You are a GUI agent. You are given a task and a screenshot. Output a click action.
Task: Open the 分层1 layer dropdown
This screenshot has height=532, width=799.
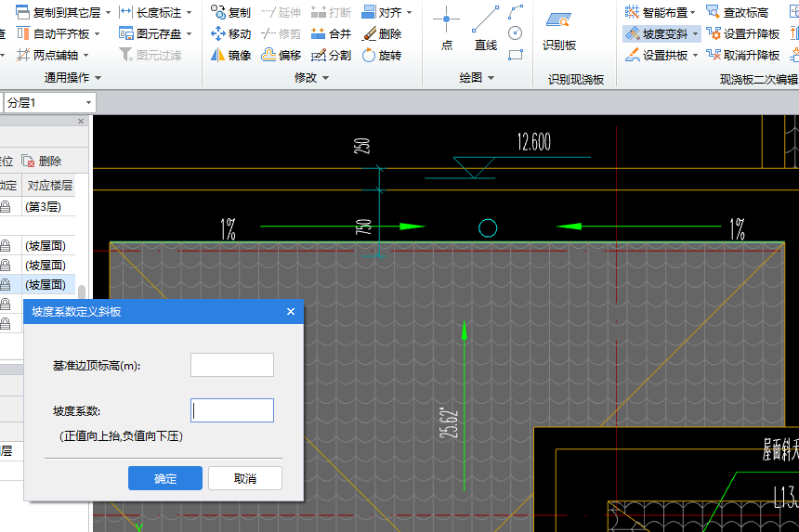tap(88, 103)
